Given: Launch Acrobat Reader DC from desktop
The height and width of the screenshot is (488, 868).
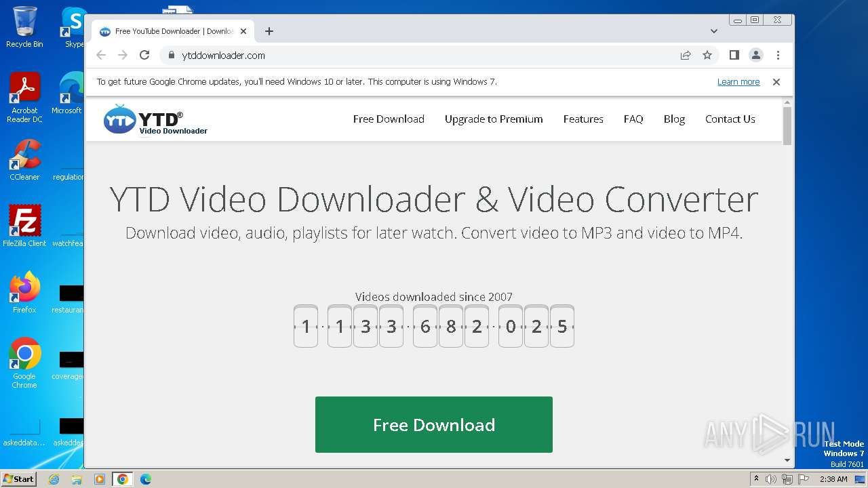Looking at the screenshot, I should 24,98.
